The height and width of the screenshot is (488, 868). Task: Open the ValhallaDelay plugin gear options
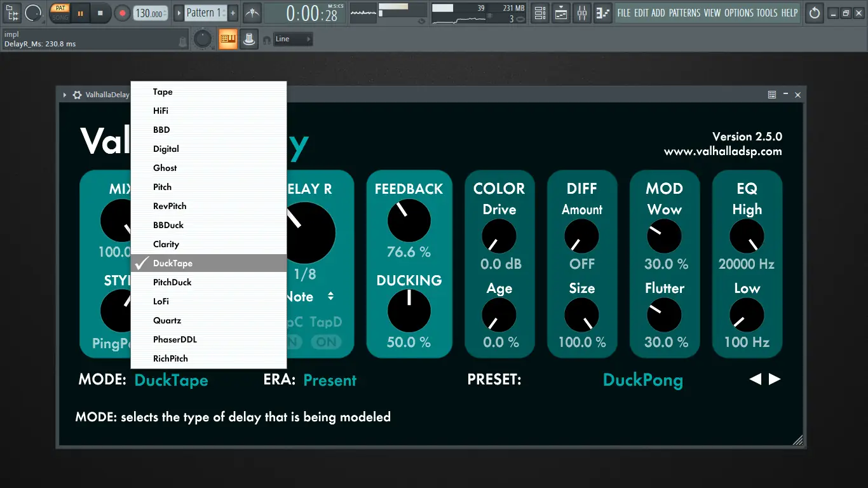[78, 95]
